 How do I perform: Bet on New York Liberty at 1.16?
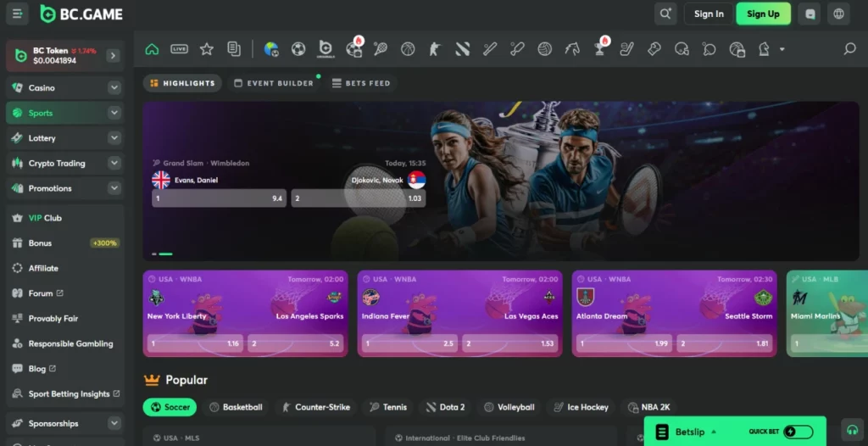pyautogui.click(x=193, y=343)
